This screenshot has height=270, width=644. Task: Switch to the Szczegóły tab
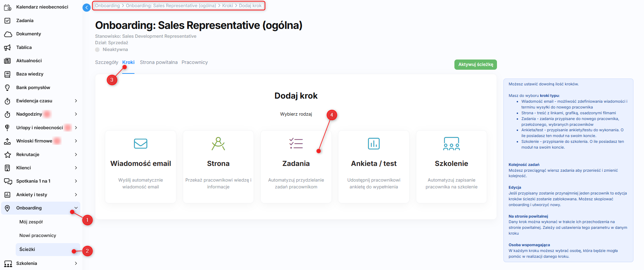(107, 63)
